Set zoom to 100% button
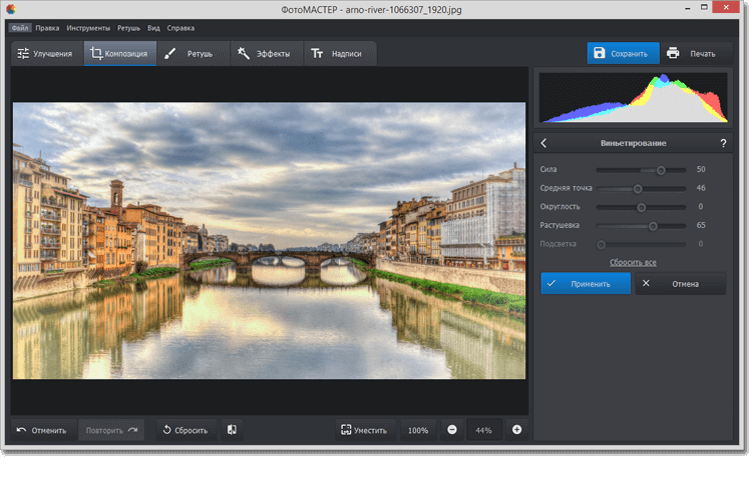The height and width of the screenshot is (500, 750). pyautogui.click(x=418, y=430)
